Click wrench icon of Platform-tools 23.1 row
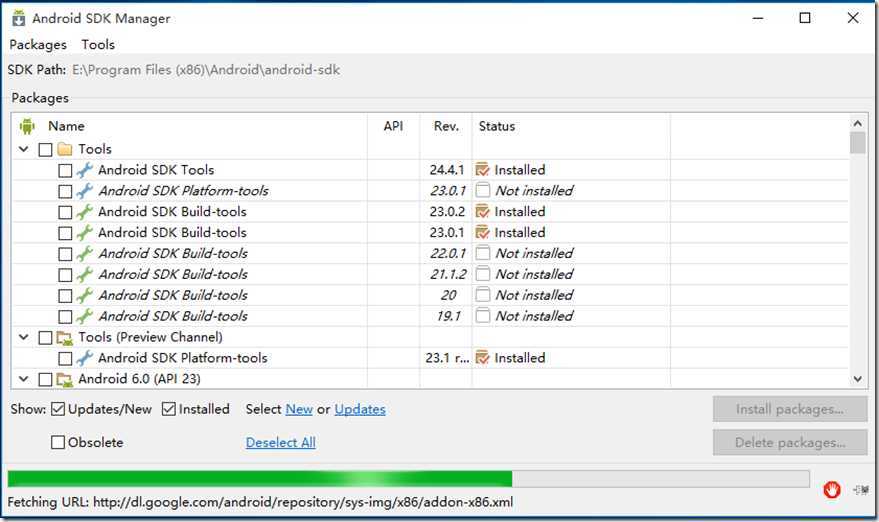 pos(85,358)
